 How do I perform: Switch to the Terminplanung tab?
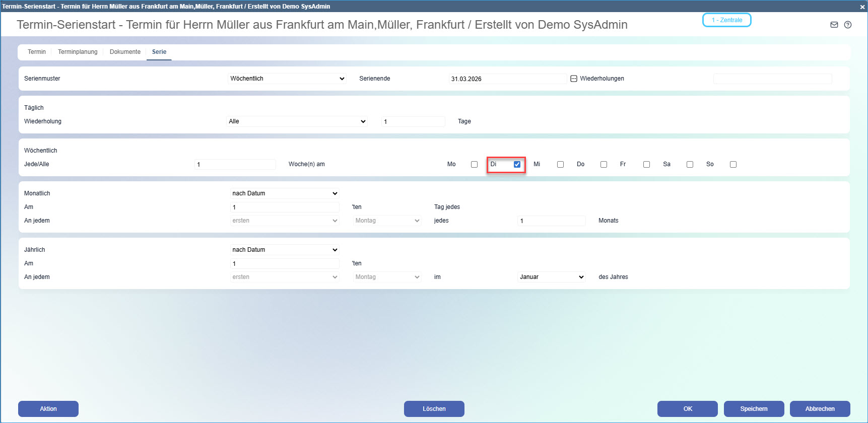click(78, 52)
